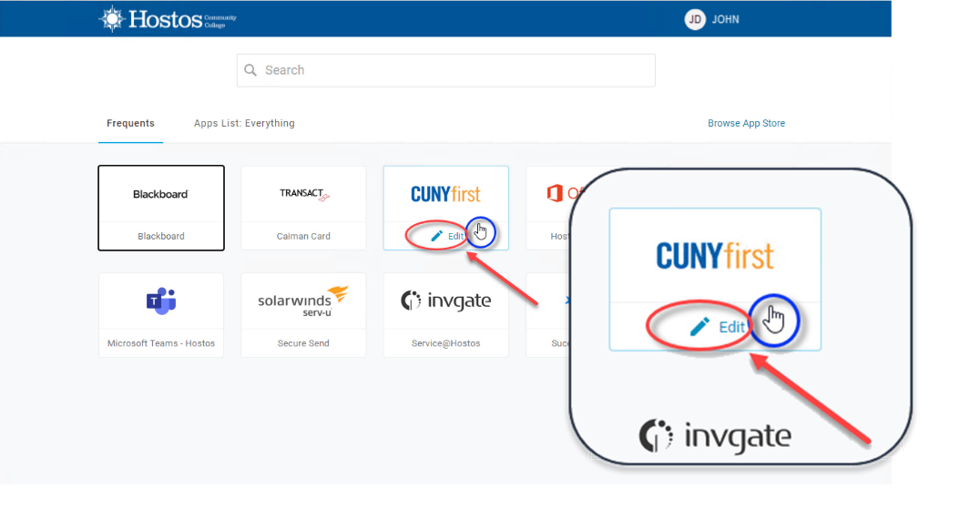Click the invgate logo in the Service@Hostos tile

coord(445,301)
